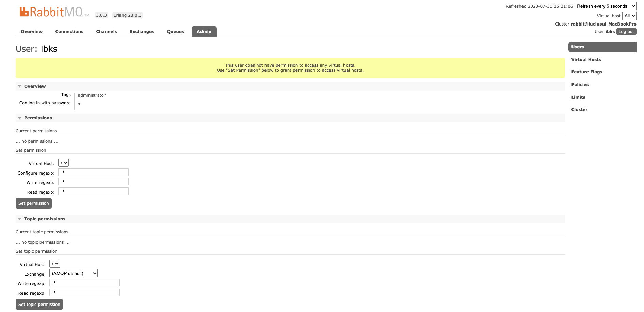Click the Set topic permission button
The height and width of the screenshot is (312, 644).
(39, 305)
